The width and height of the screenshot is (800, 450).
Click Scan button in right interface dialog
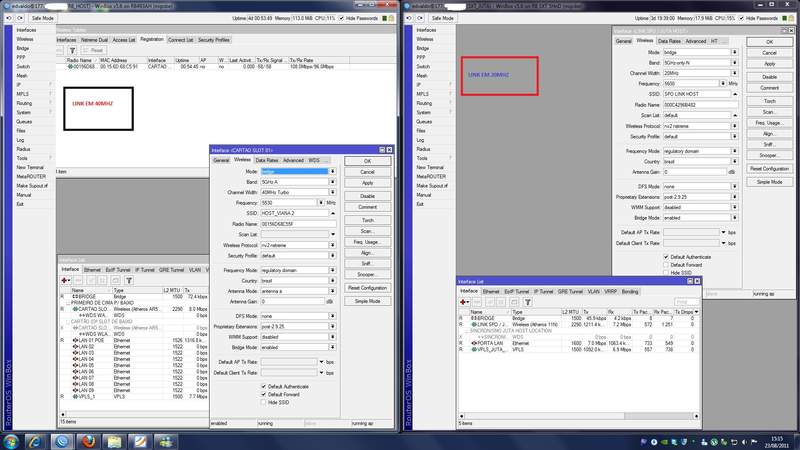[x=769, y=112]
